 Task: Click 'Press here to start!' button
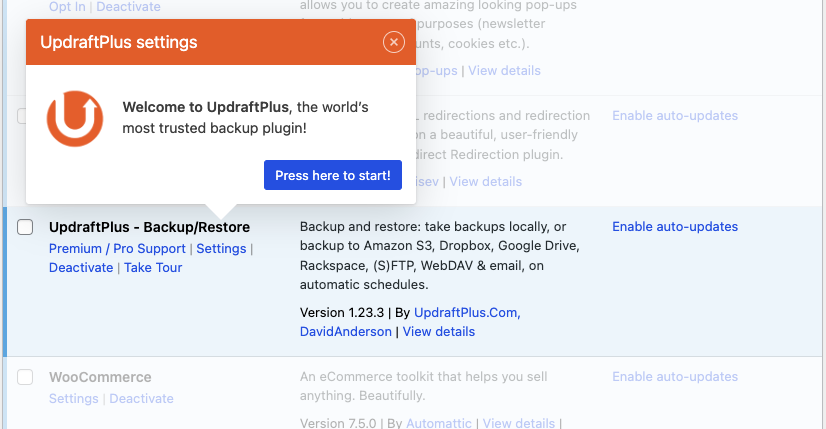pyautogui.click(x=333, y=175)
